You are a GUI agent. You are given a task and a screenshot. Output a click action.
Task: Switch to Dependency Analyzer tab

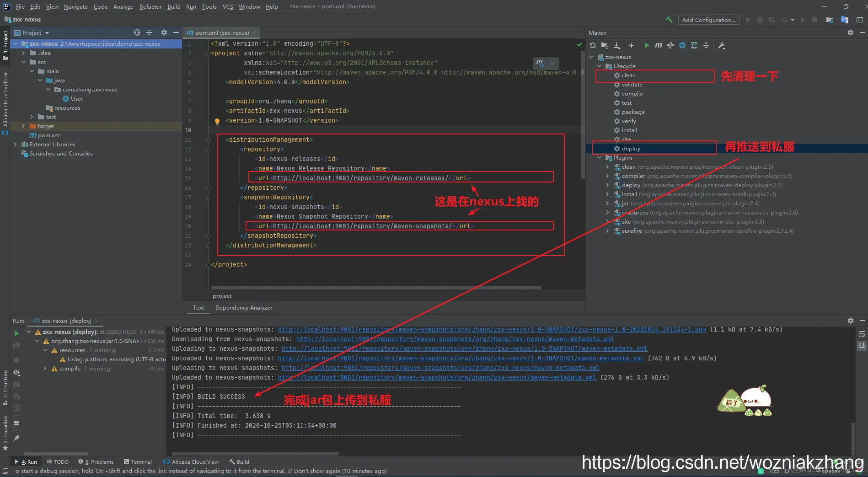(x=244, y=308)
